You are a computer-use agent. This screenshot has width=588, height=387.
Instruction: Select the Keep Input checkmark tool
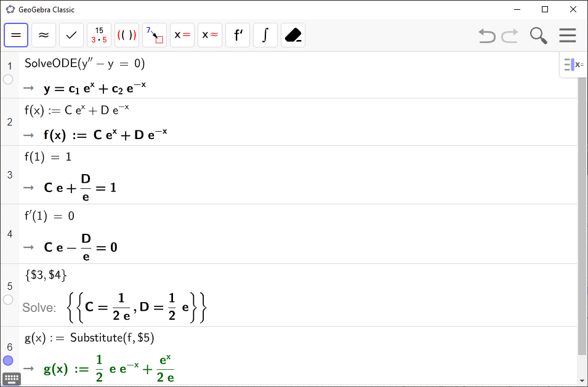(x=71, y=35)
